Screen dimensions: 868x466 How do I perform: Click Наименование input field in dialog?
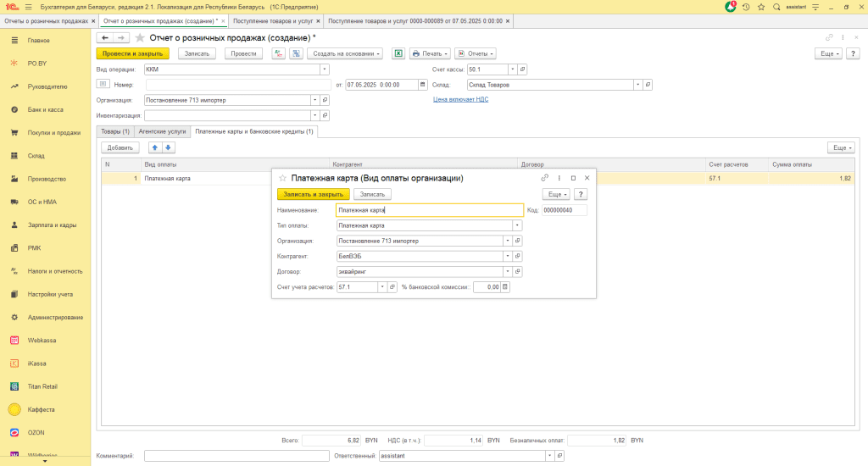click(430, 210)
